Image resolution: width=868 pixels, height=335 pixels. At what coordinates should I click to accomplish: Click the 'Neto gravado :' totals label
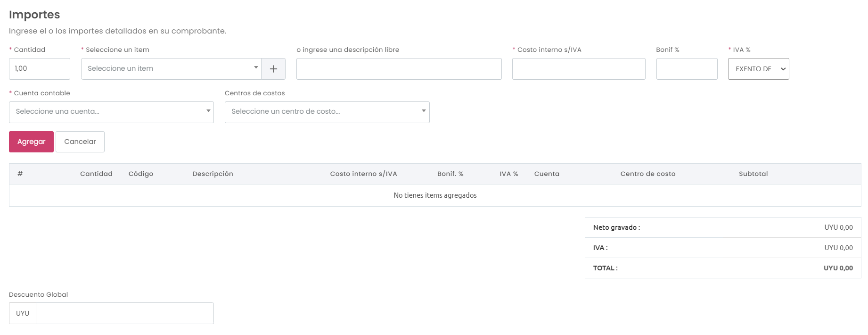(x=616, y=227)
